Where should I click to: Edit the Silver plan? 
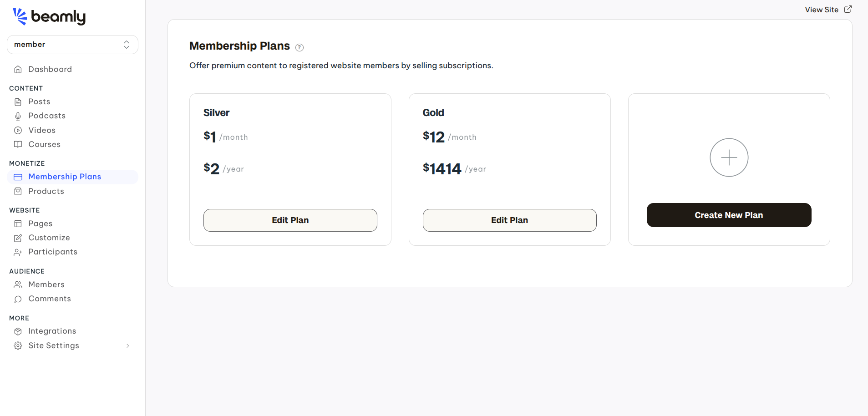click(x=290, y=220)
